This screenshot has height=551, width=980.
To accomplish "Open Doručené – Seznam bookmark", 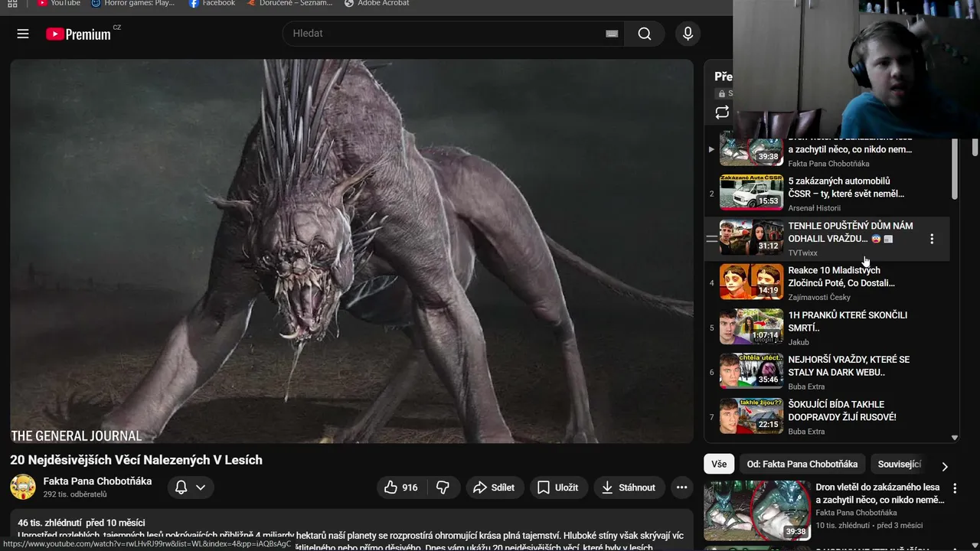I will tap(290, 3).
